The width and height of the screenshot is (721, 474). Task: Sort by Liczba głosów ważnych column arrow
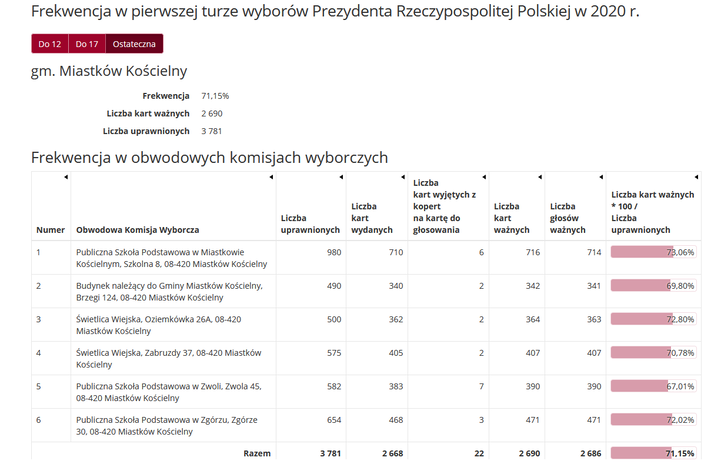click(601, 177)
